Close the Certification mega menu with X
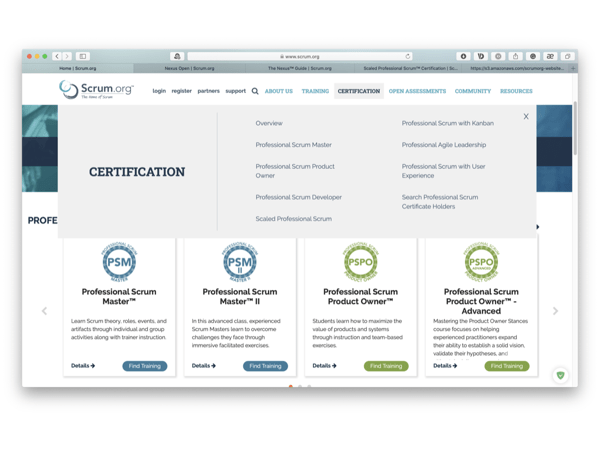 click(526, 116)
